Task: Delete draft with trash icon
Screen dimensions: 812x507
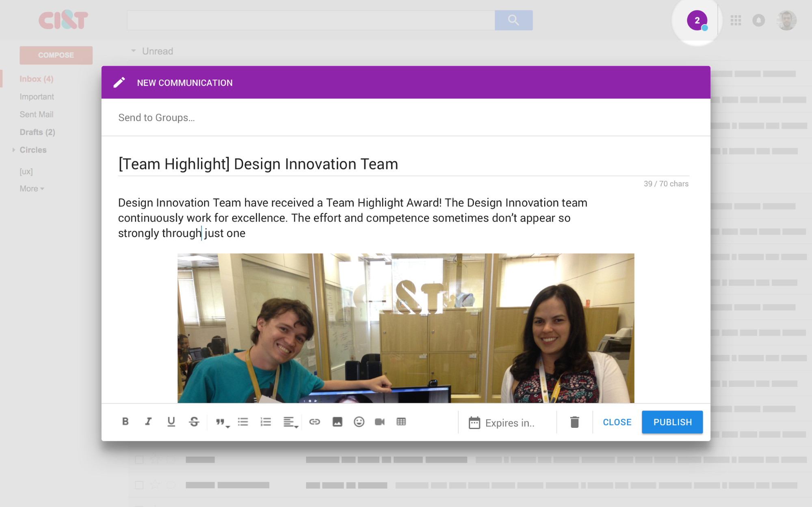Action: pos(574,422)
